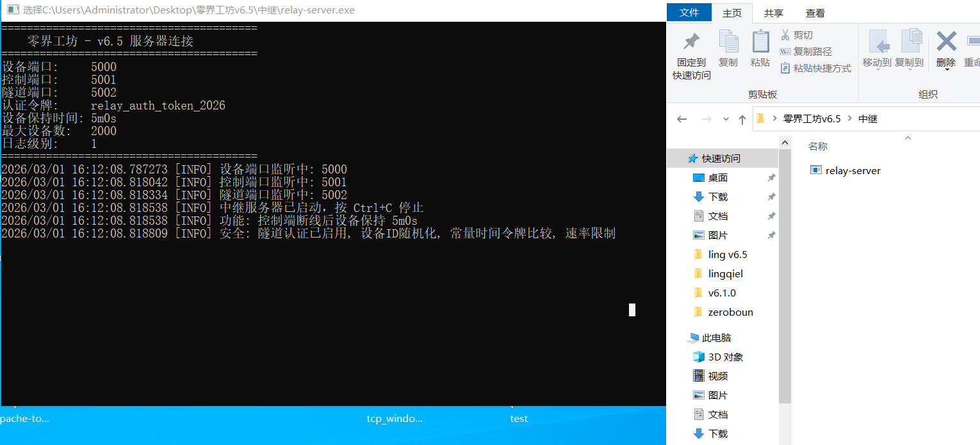The image size is (980, 445).
Task: Click the Copy (复制) icon in the ribbon
Action: (728, 42)
